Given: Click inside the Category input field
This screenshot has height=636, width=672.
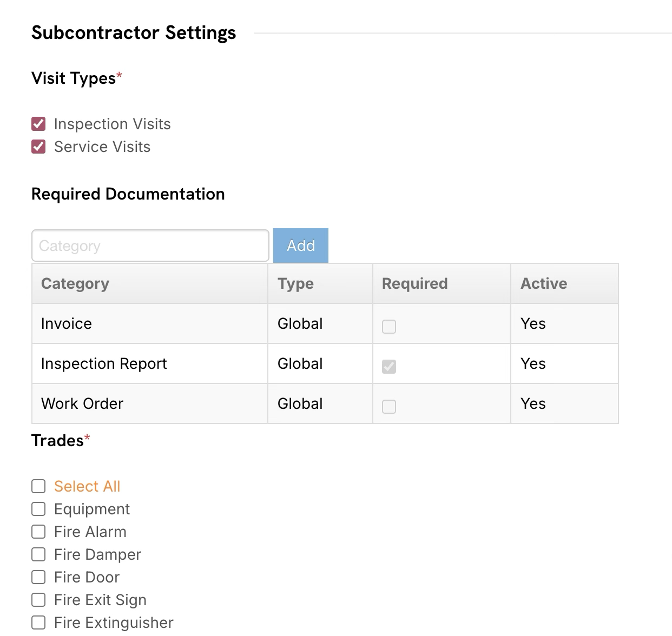Looking at the screenshot, I should tap(150, 246).
